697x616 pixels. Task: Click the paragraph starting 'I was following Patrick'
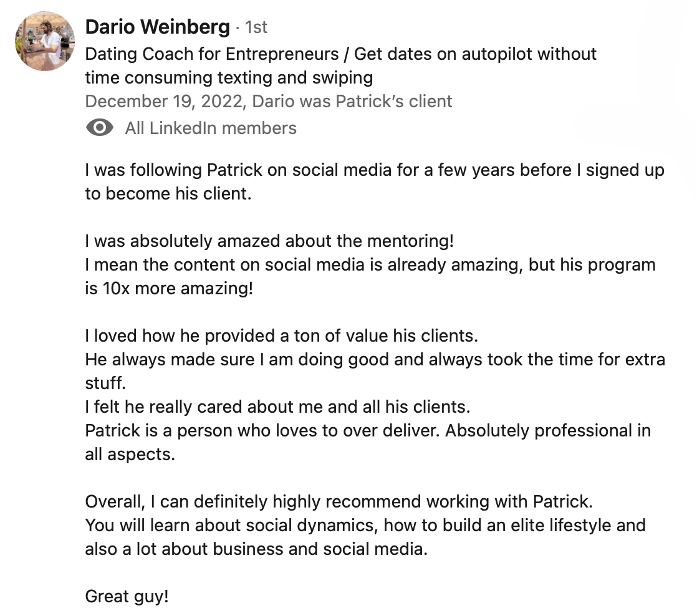click(x=375, y=182)
